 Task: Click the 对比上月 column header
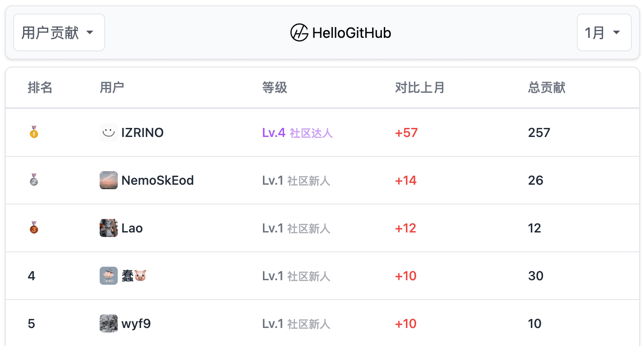click(419, 87)
